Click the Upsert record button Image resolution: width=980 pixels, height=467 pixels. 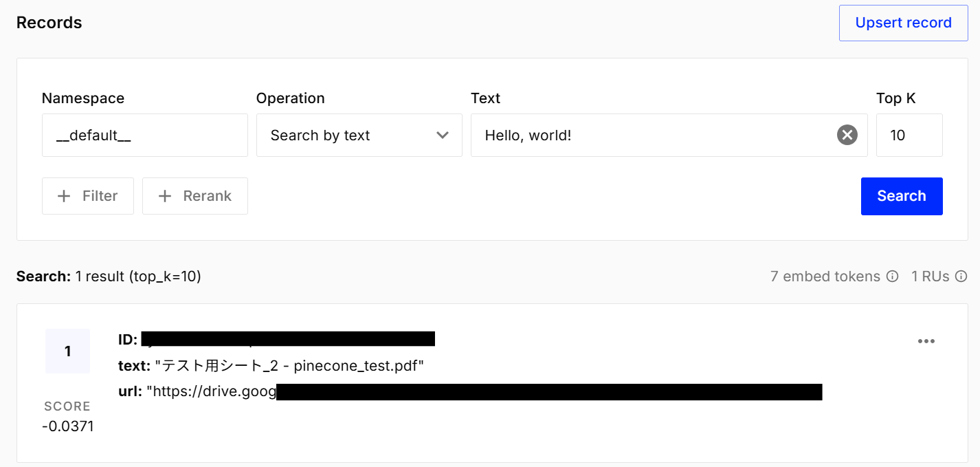point(903,23)
